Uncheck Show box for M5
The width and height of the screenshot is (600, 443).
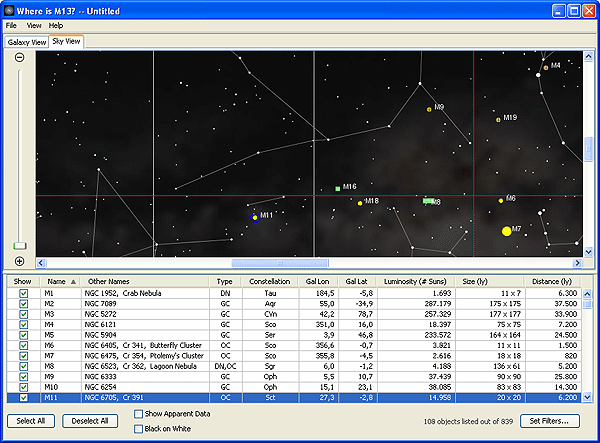(24, 335)
